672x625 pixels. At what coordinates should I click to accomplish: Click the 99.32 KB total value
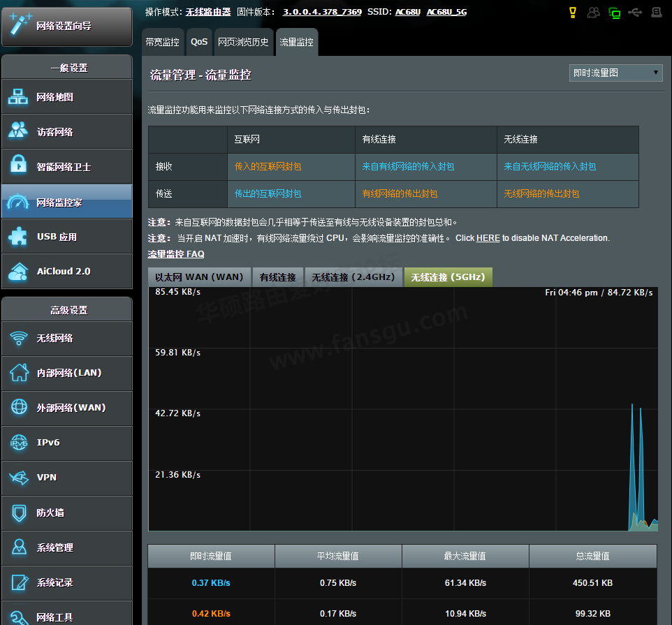[592, 614]
